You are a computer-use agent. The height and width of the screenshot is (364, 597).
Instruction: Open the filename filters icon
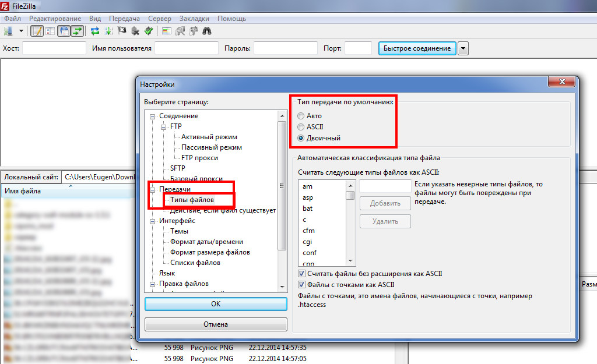(166, 31)
